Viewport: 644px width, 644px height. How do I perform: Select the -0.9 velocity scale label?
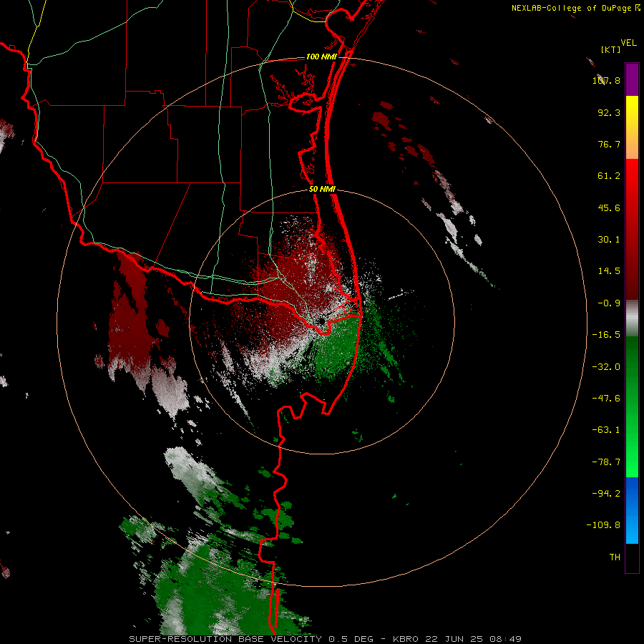tap(609, 303)
